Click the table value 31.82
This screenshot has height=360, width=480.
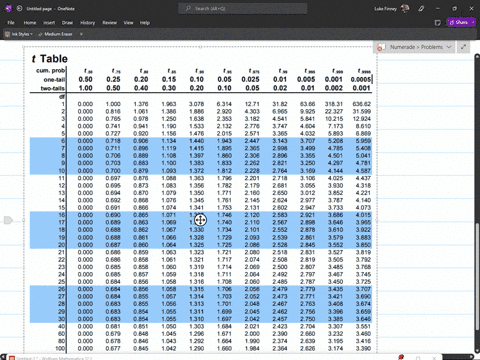point(280,104)
